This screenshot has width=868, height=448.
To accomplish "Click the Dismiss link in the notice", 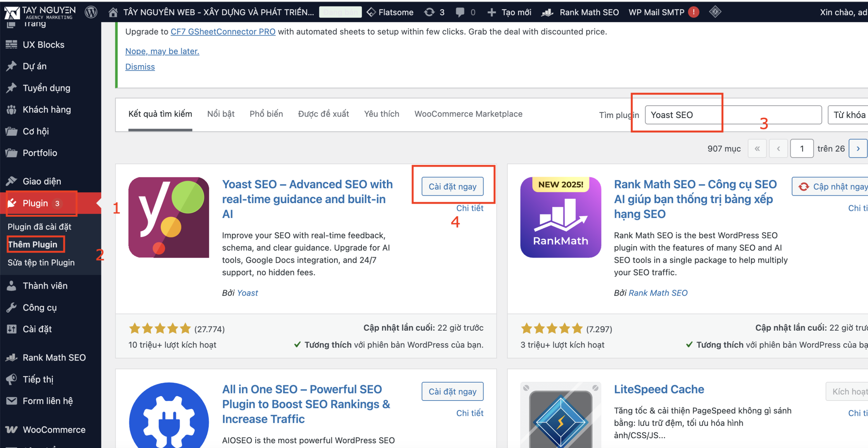I will (140, 67).
